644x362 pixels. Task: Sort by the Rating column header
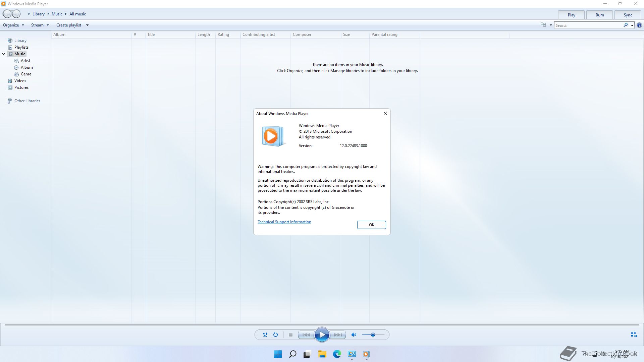pos(228,35)
